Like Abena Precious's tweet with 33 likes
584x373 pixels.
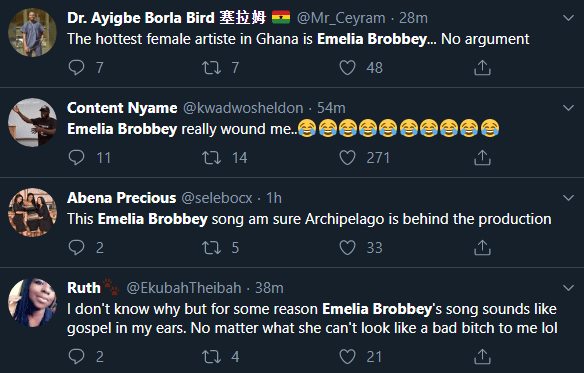(x=347, y=247)
